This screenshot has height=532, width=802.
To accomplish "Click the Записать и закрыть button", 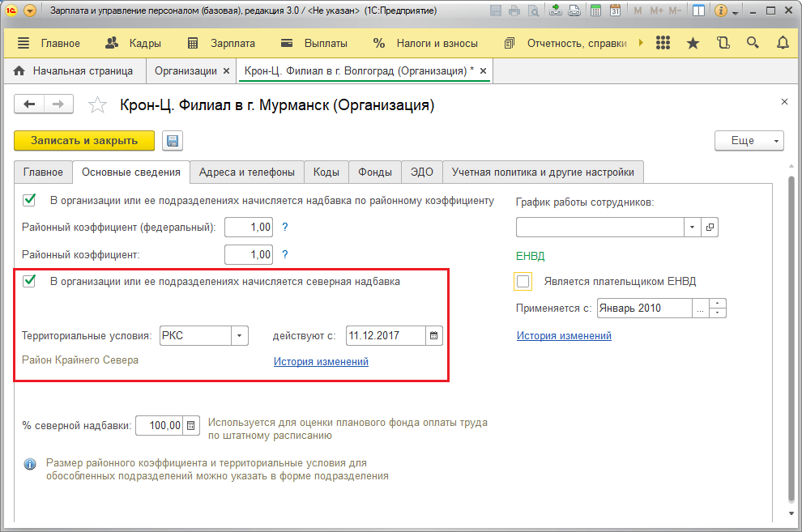I will (84, 141).
